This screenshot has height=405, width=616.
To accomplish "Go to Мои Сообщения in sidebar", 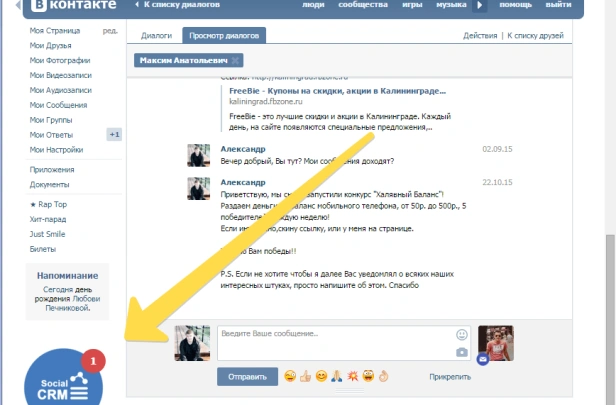I will [x=59, y=105].
